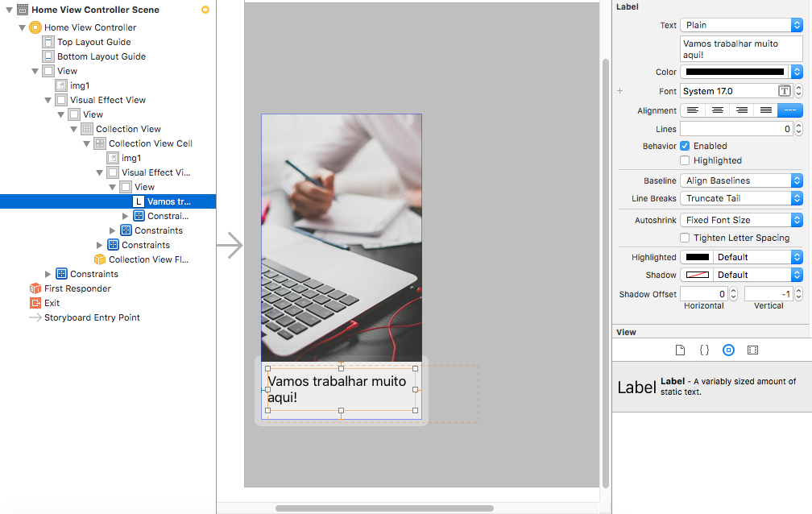The height and width of the screenshot is (514, 812).
Task: Select First Responder in the outline
Action: pos(77,288)
